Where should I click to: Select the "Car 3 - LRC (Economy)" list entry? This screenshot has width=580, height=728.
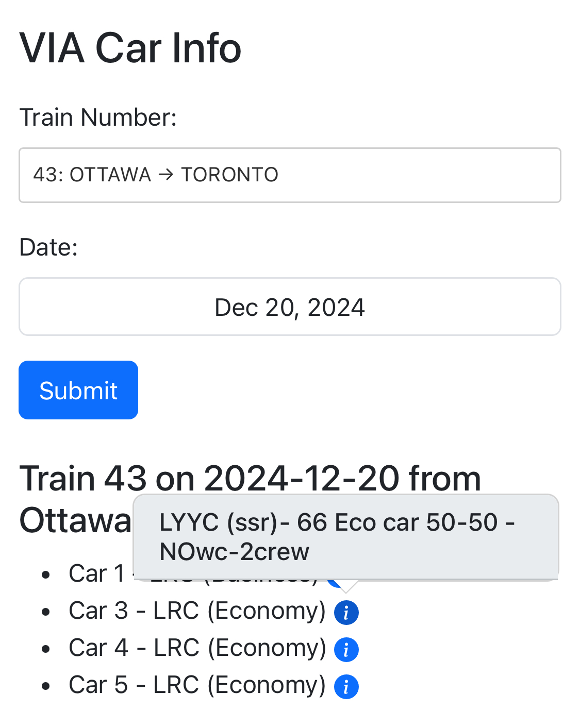(x=197, y=611)
